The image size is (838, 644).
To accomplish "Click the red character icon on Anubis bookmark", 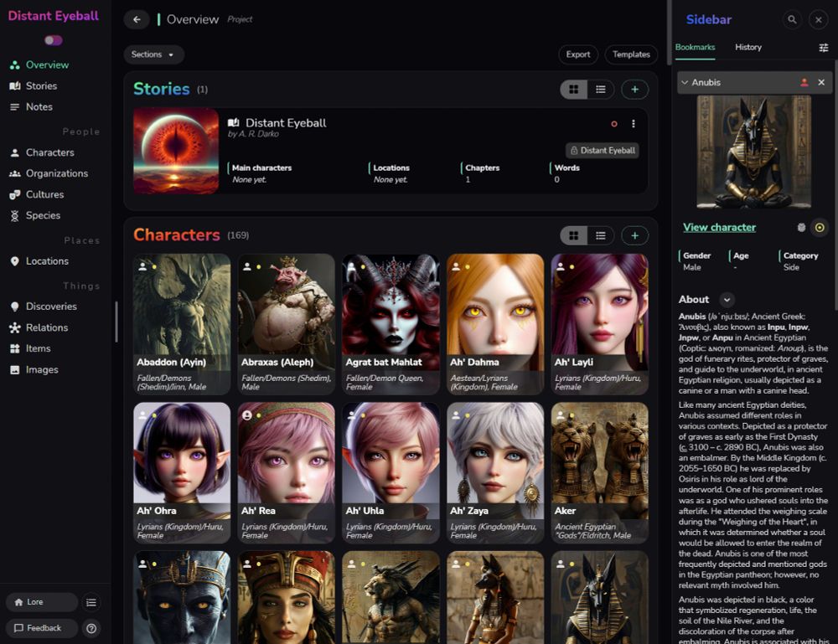I will 804,82.
